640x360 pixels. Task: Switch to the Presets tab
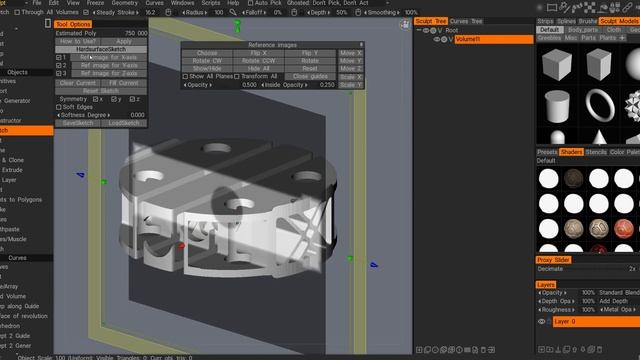[x=547, y=152]
